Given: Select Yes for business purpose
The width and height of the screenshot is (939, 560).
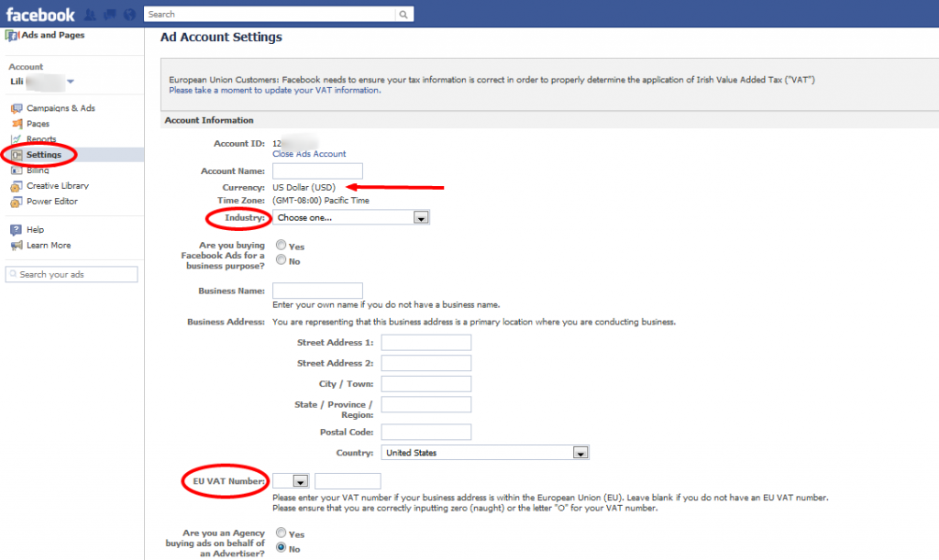Looking at the screenshot, I should click(281, 245).
